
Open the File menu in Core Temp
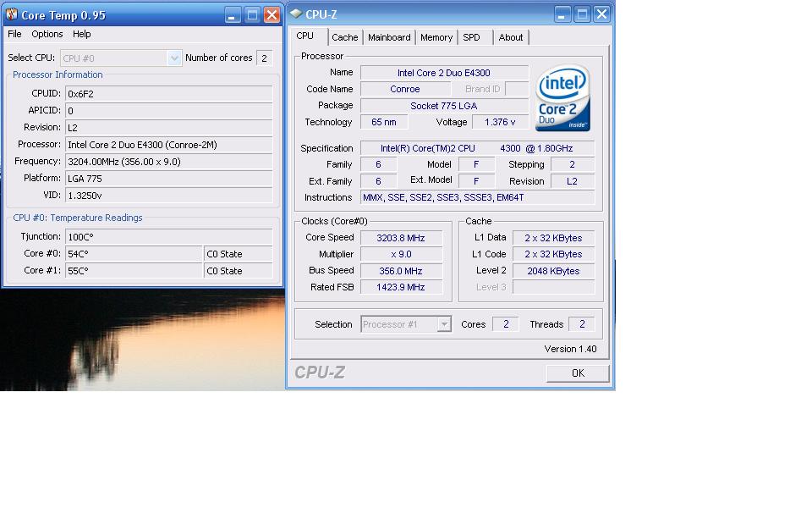point(14,34)
